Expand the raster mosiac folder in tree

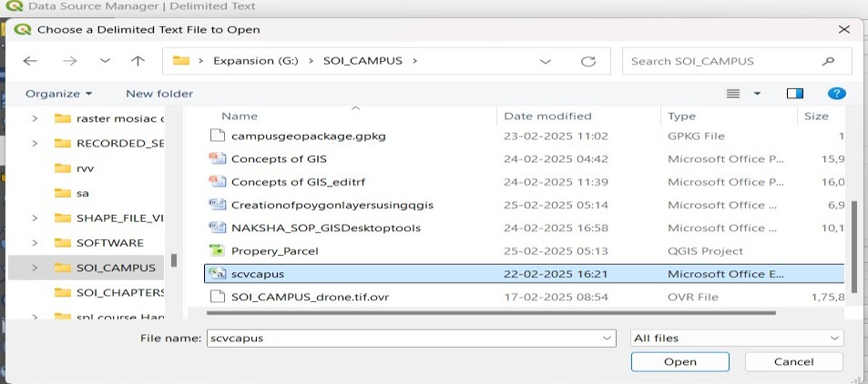[35, 118]
